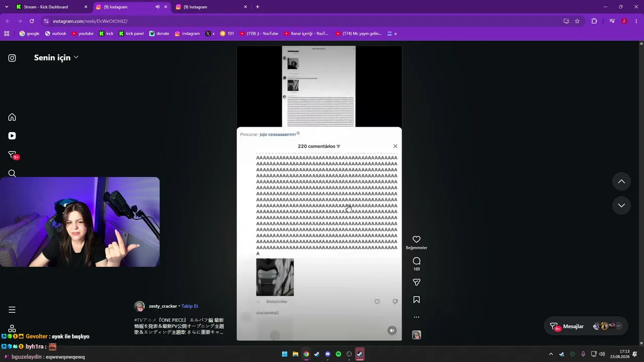Show hidden system tray icons chevron
644x362 pixels.
click(551, 354)
